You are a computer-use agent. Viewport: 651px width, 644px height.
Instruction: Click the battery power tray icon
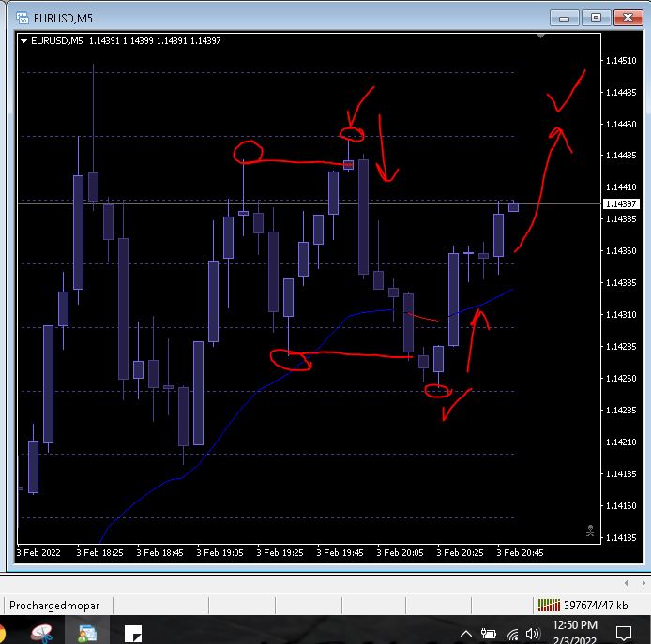(488, 634)
